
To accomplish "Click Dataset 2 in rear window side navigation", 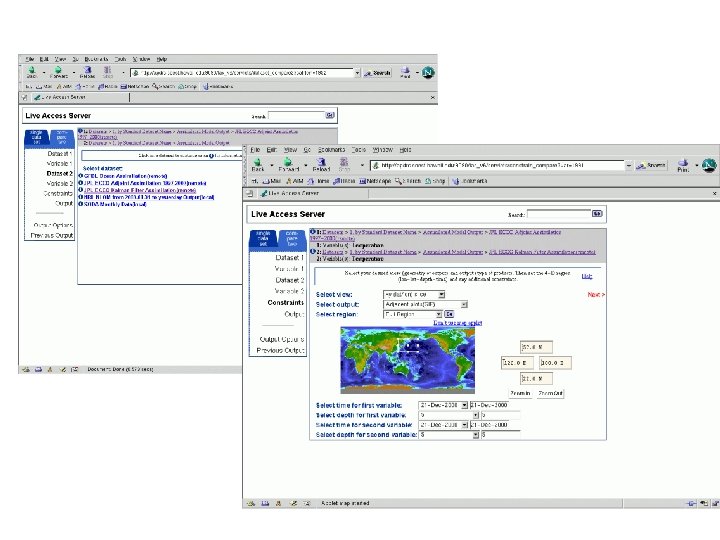I will (59, 174).
